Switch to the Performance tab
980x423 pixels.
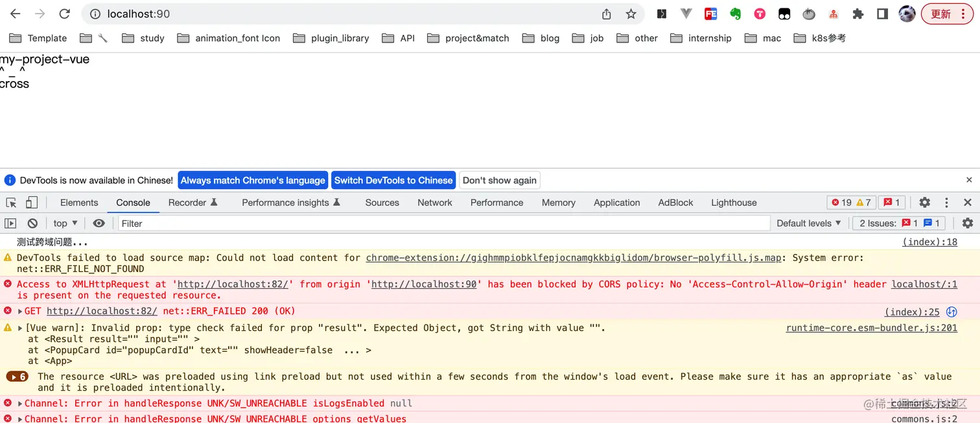coord(497,203)
